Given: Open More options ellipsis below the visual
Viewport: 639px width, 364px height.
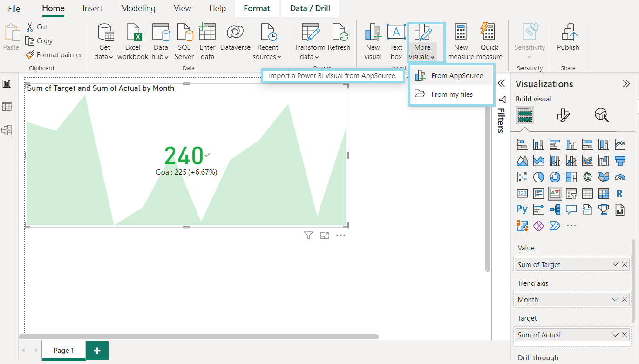Looking at the screenshot, I should pyautogui.click(x=341, y=235).
